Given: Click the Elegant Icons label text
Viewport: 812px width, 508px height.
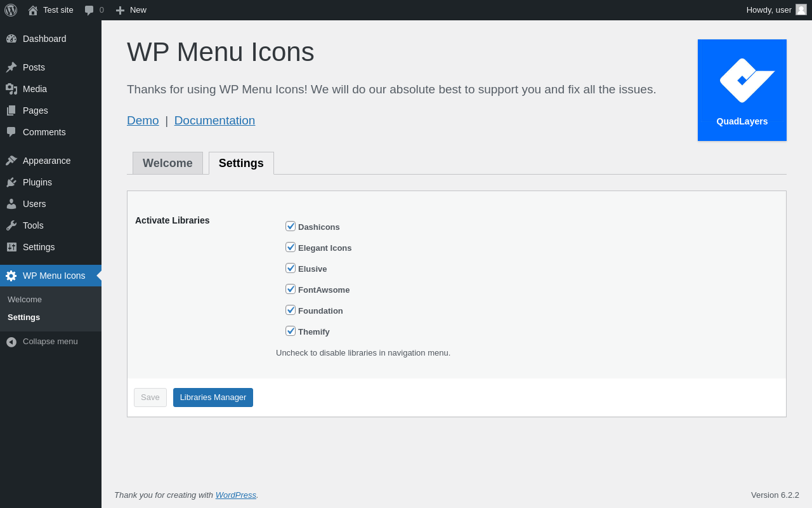Looking at the screenshot, I should 325,248.
